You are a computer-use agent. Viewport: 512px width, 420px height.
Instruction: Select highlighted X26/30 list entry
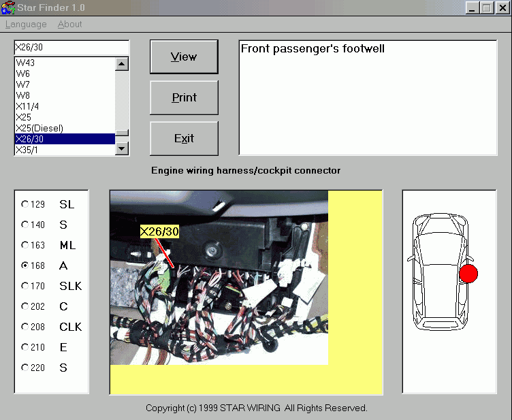pyautogui.click(x=65, y=139)
